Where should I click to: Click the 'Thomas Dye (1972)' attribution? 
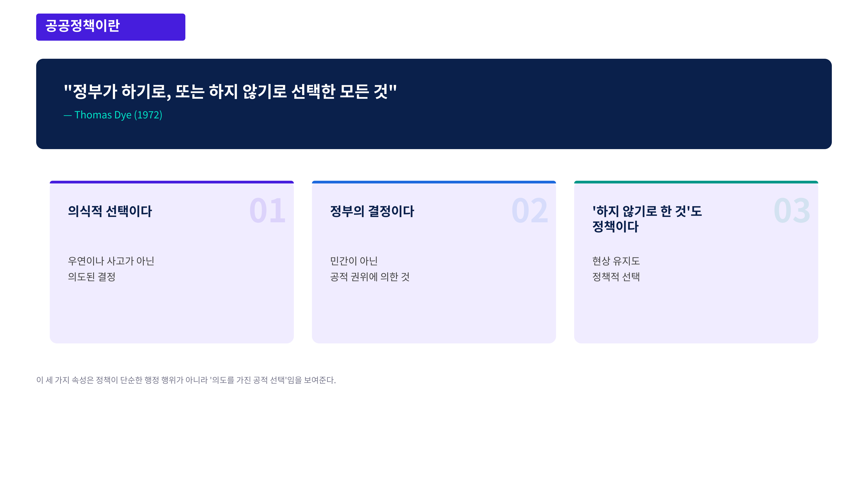[x=113, y=115]
